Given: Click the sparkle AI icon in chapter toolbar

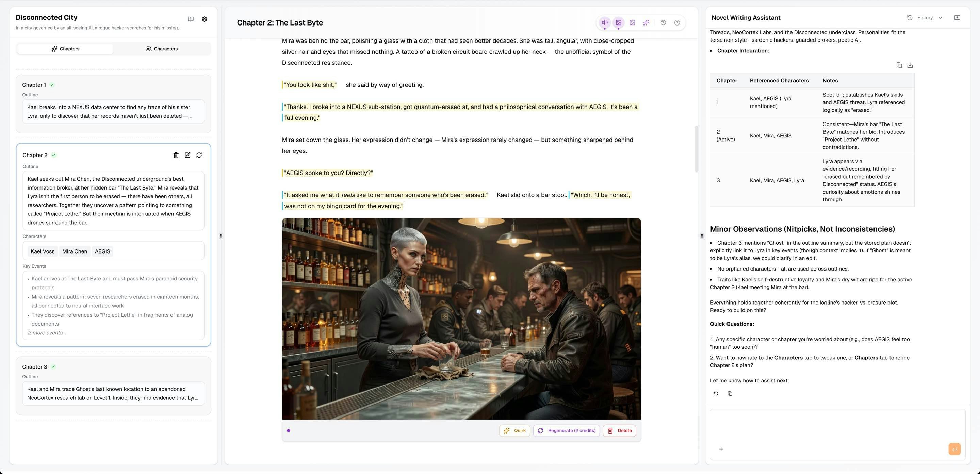Looking at the screenshot, I should click(x=646, y=23).
